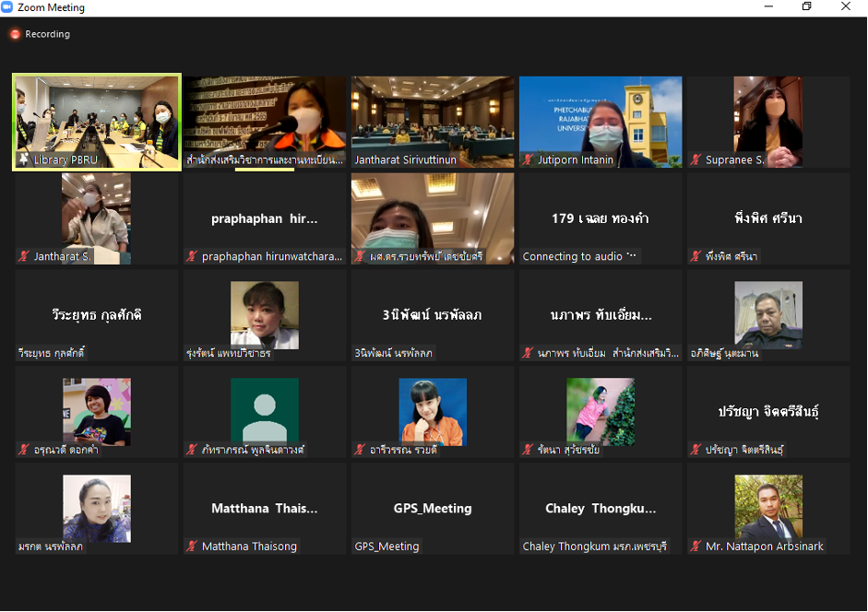Maximize the Zoom Meeting window

click(806, 7)
